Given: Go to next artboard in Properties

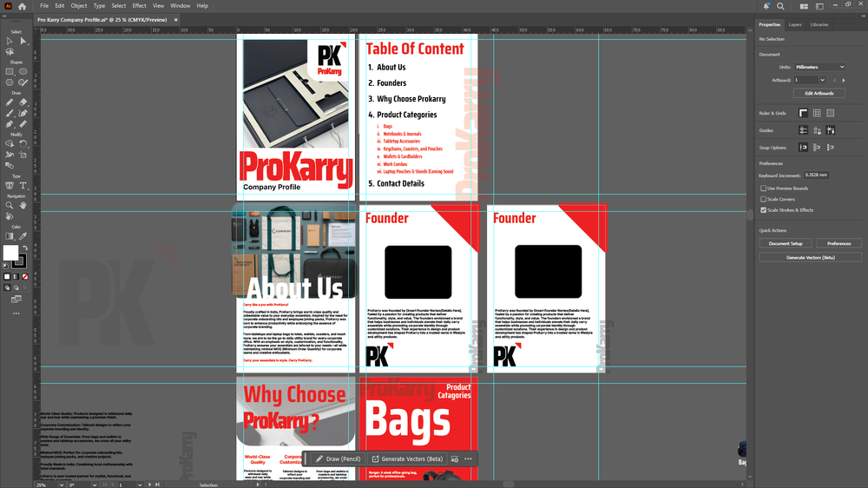Looking at the screenshot, I should tap(844, 80).
